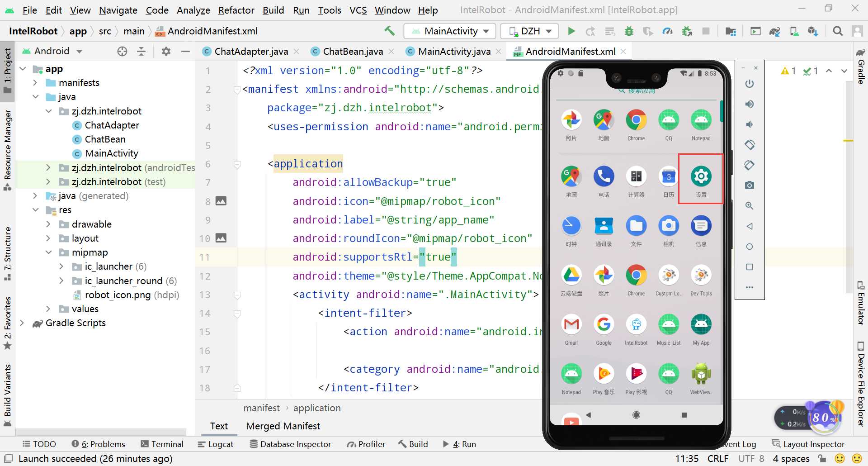Fold the application tag at line 6

237,164
